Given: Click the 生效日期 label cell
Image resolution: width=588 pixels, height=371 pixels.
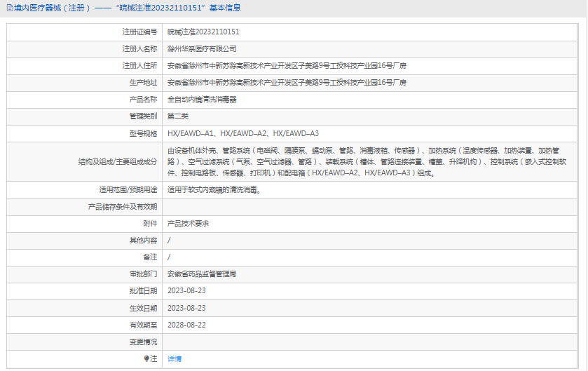Looking at the screenshot, I should click(84, 309).
